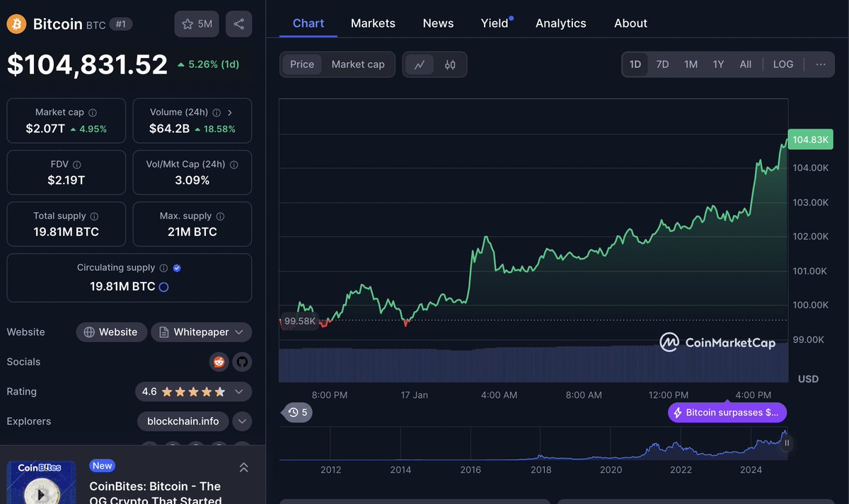The width and height of the screenshot is (849, 504).
Task: Click the $104,831.52 price text
Action: pos(88,64)
